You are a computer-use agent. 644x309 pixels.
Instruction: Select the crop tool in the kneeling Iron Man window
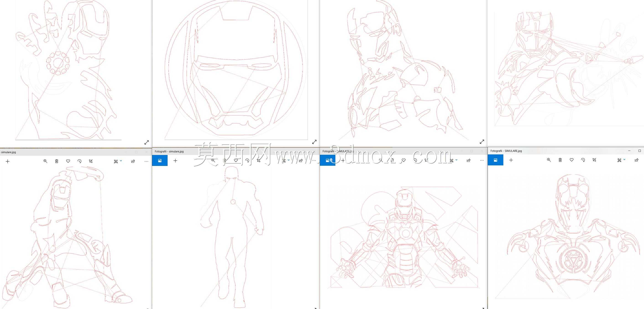(x=91, y=161)
